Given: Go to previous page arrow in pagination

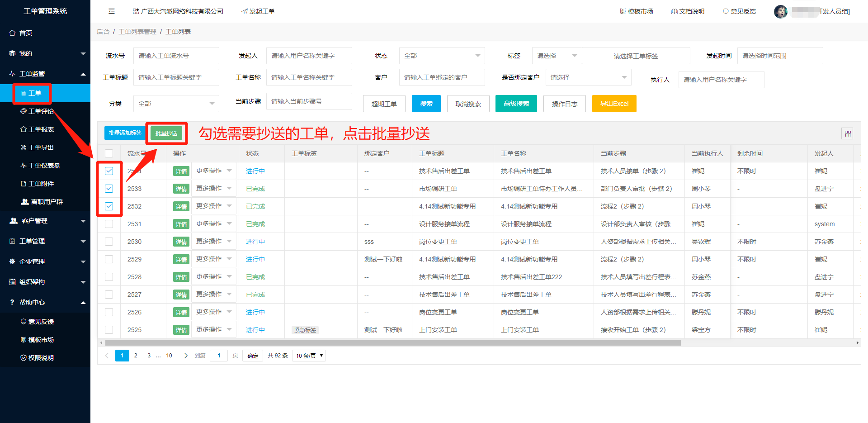Looking at the screenshot, I should pyautogui.click(x=107, y=356).
